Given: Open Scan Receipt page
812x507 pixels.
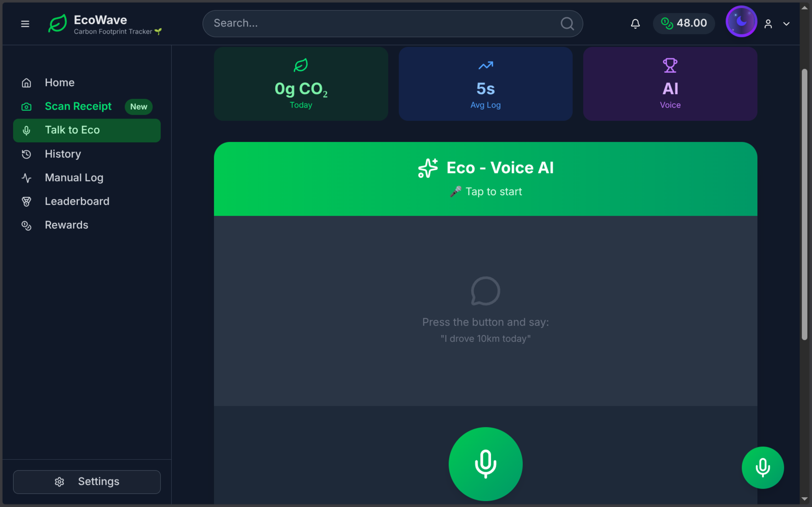Looking at the screenshot, I should pyautogui.click(x=78, y=106).
